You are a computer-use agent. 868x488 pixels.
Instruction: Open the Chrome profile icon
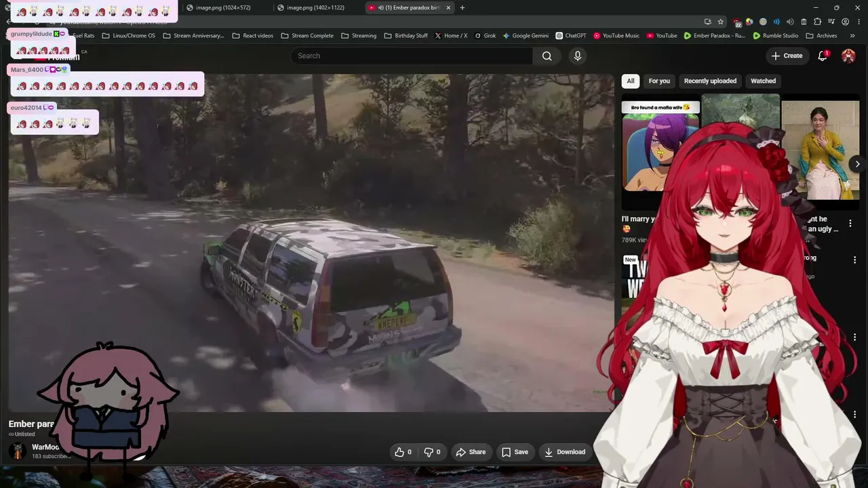click(845, 22)
